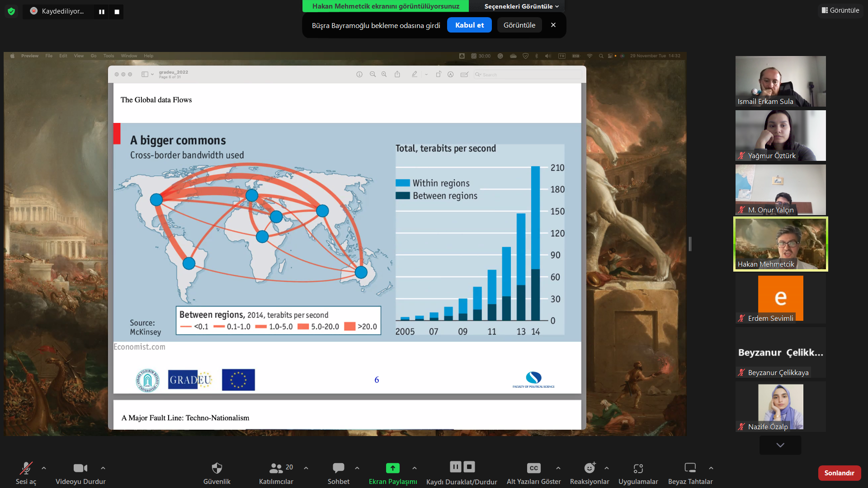The width and height of the screenshot is (868, 488).
Task: Click the Ekran Paylaşımı share screen icon
Action: [392, 468]
